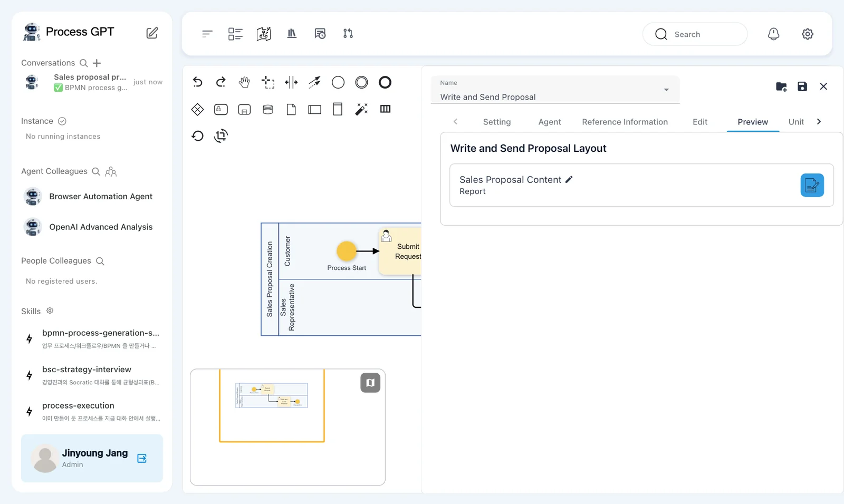Click the pencil next to Sales Proposal Content
The width and height of the screenshot is (844, 504).
(x=569, y=179)
